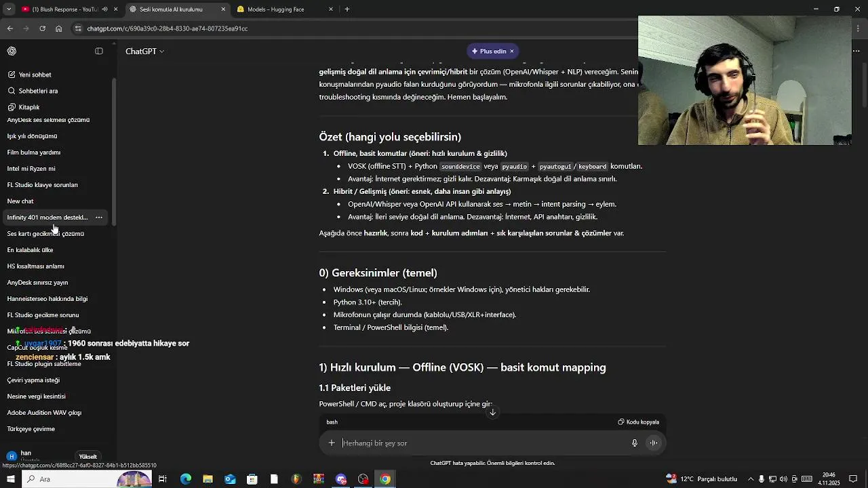The image size is (868, 488).
Task: Open chat Hanneisterseo hakkında bilgi
Action: click(x=47, y=299)
